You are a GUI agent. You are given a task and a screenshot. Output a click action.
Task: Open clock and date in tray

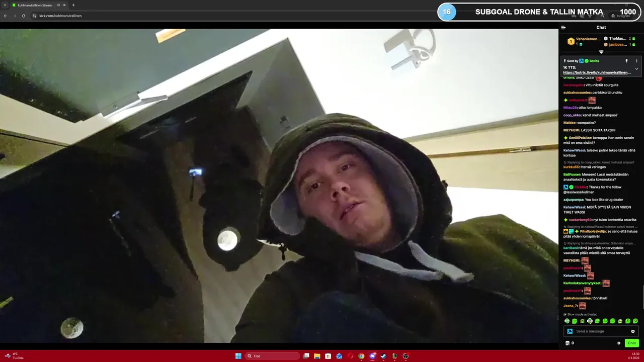click(x=633, y=356)
